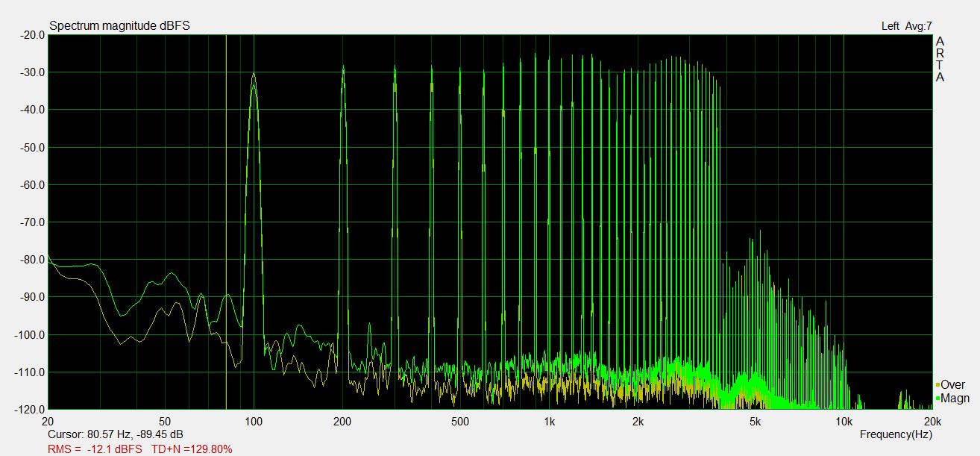Screen dimensions: 980x456
Task: Click the '-20.0' y-axis label
Action: coord(32,34)
